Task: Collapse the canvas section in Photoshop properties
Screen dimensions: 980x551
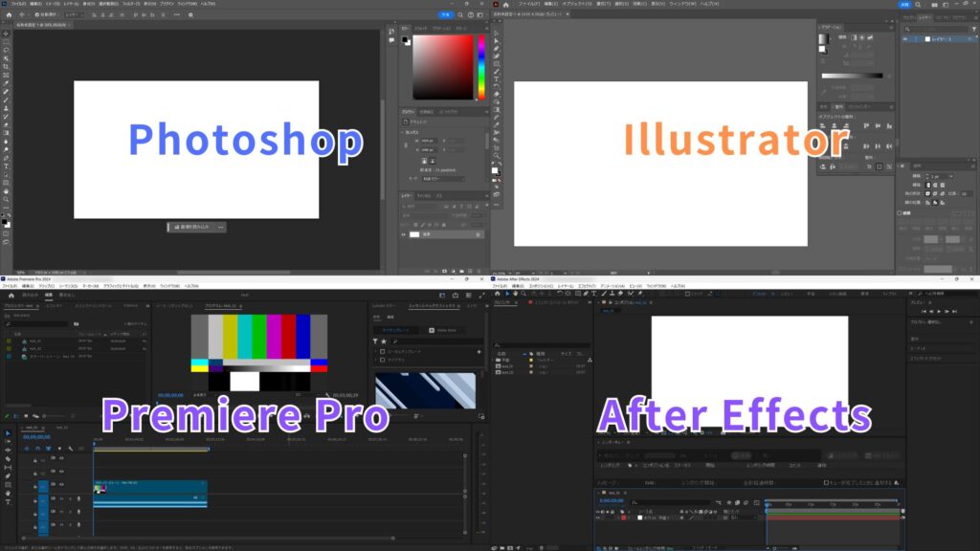Action: tap(403, 132)
